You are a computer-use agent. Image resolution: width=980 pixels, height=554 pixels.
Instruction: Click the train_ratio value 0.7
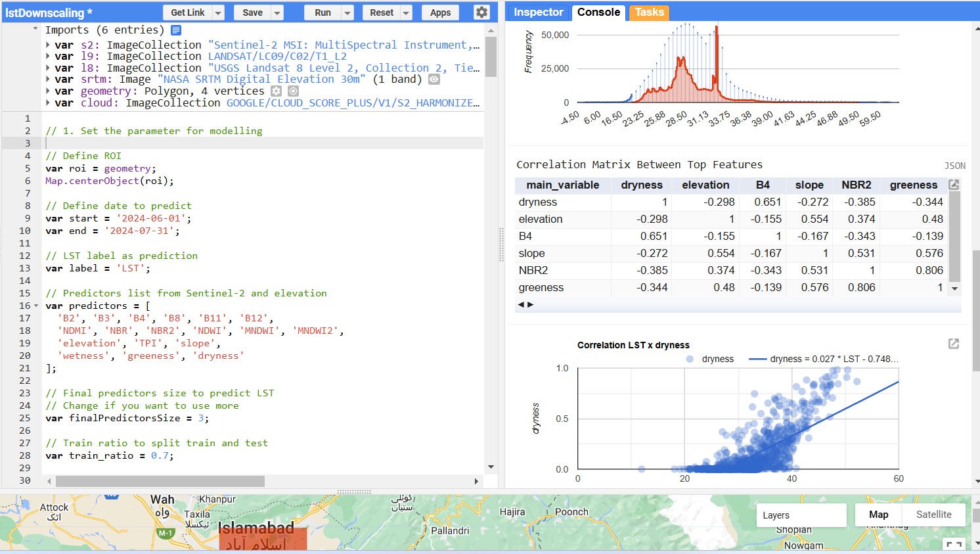pyautogui.click(x=160, y=456)
